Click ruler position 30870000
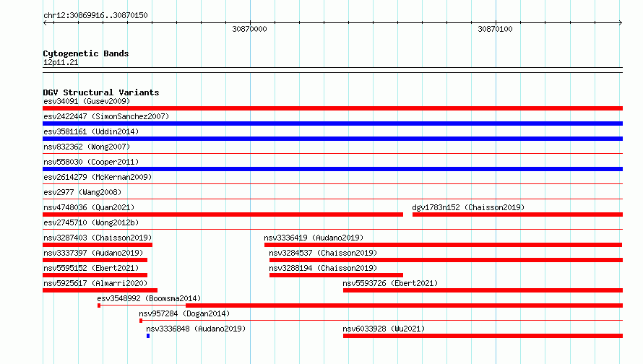This screenshot has width=643, height=364. point(250,29)
